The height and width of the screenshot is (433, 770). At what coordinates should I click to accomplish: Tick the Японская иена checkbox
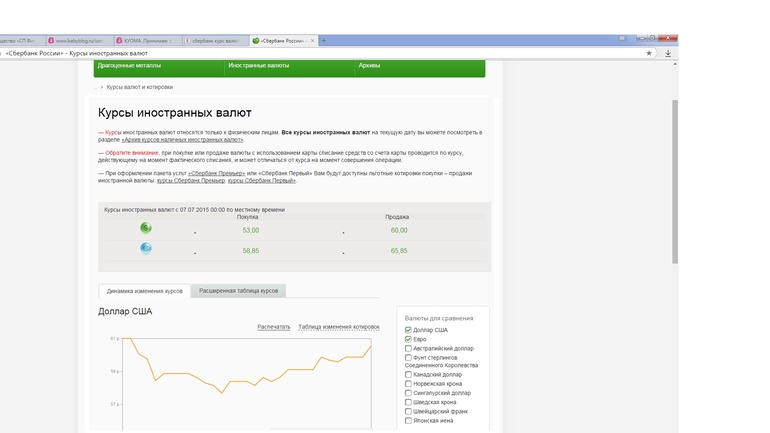[408, 420]
